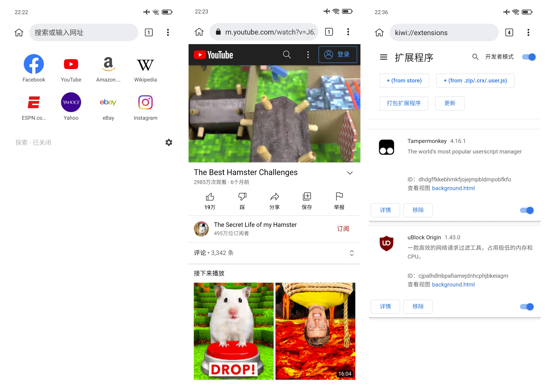Viewport: 549px width, 392px height.
Task: Focus the search or enter URL field
Action: (84, 32)
